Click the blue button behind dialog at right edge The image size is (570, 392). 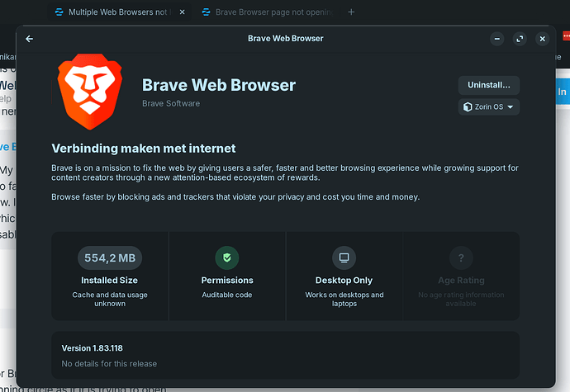[x=563, y=92]
